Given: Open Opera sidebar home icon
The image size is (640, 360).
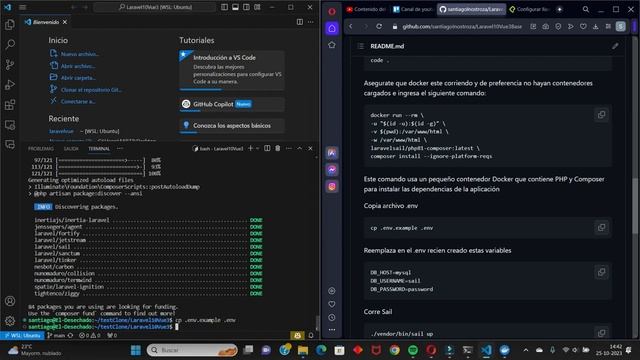Looking at the screenshot, I should click(332, 28).
